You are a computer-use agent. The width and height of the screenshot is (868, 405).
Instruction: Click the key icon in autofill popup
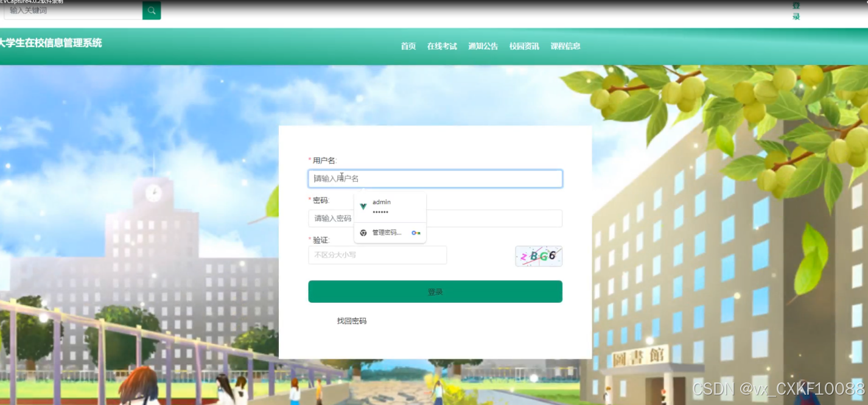[x=416, y=233]
